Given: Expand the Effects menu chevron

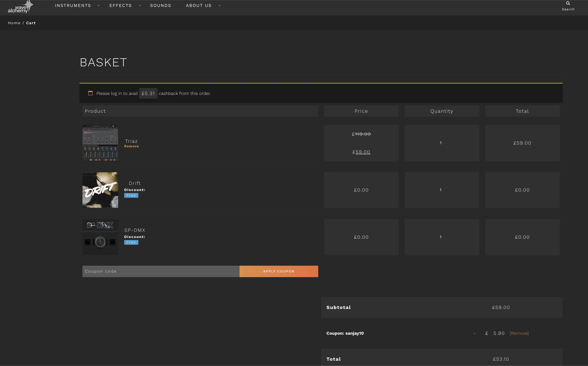Looking at the screenshot, I should coord(140,6).
